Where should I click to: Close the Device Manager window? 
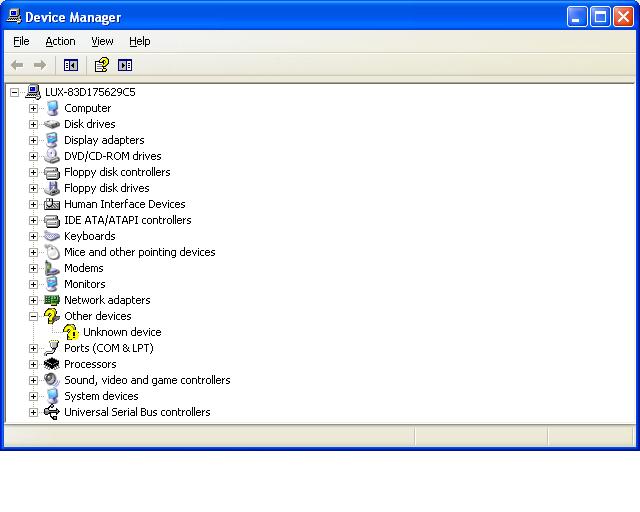tap(624, 17)
